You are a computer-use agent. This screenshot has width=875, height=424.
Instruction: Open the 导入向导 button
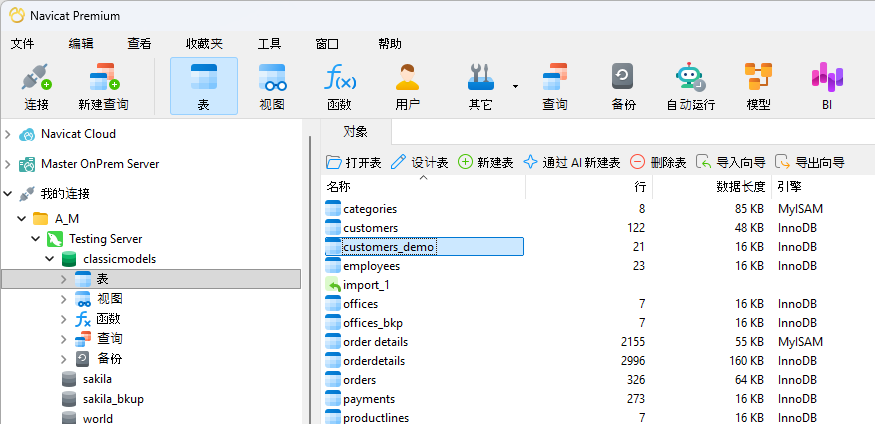[x=730, y=162]
